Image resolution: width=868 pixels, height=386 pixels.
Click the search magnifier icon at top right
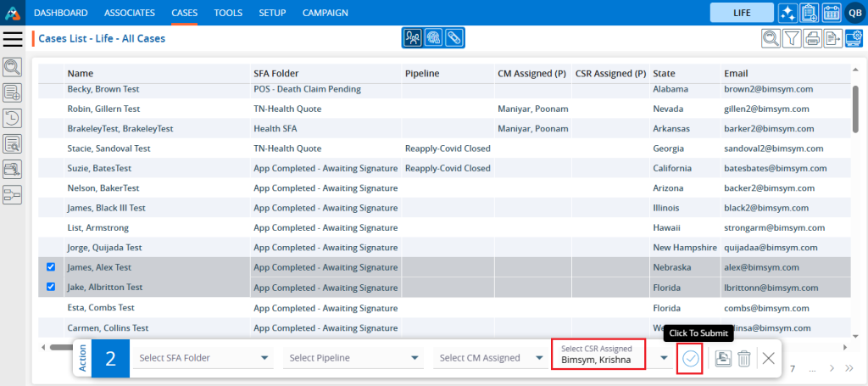click(x=771, y=38)
